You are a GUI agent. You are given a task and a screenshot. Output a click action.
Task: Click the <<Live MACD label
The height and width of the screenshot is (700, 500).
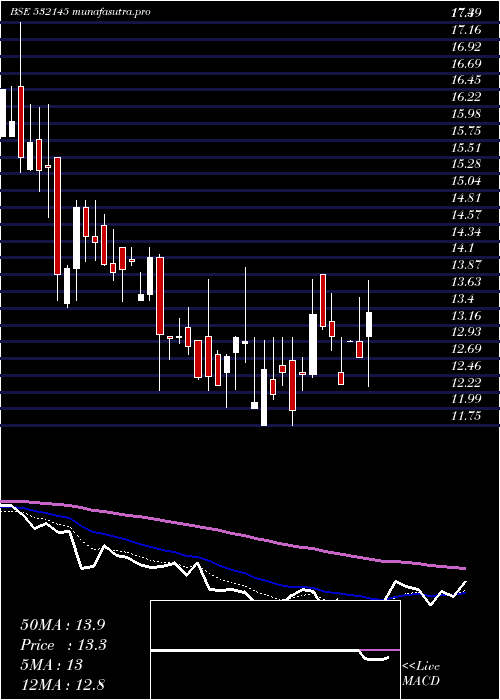pos(421,674)
